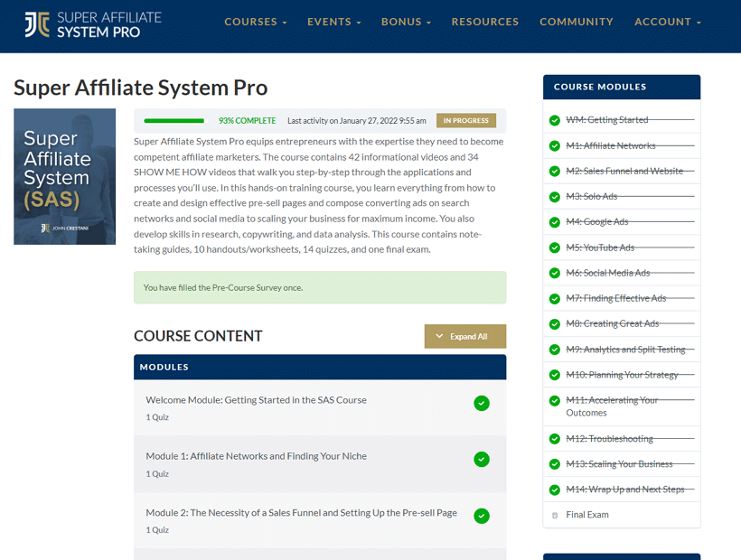Open M3: Solo Ads module
This screenshot has width=741, height=560.
pos(592,196)
